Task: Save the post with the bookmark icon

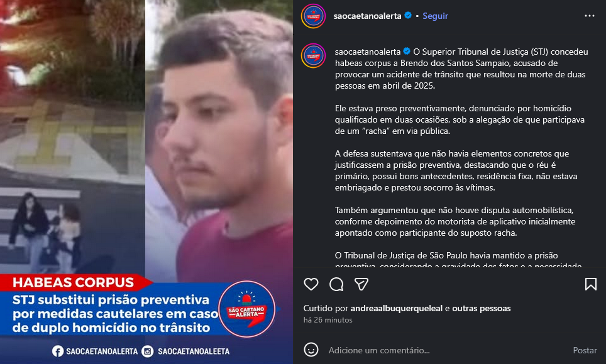Action: (590, 284)
